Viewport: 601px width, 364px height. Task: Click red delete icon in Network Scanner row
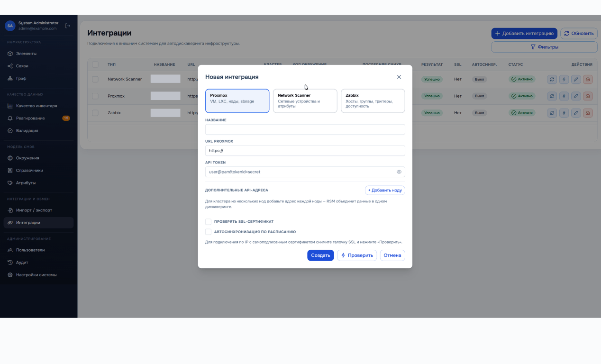588,79
